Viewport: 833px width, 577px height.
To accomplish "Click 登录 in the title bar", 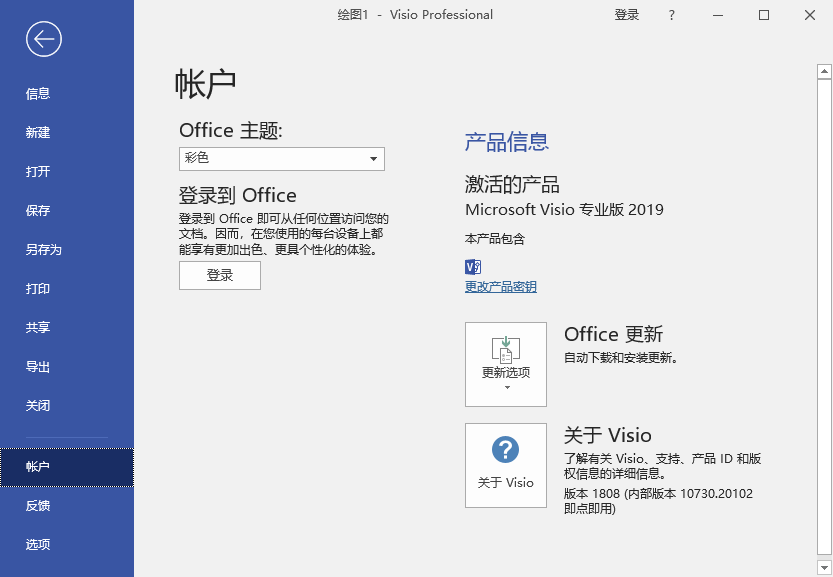I will coord(627,15).
